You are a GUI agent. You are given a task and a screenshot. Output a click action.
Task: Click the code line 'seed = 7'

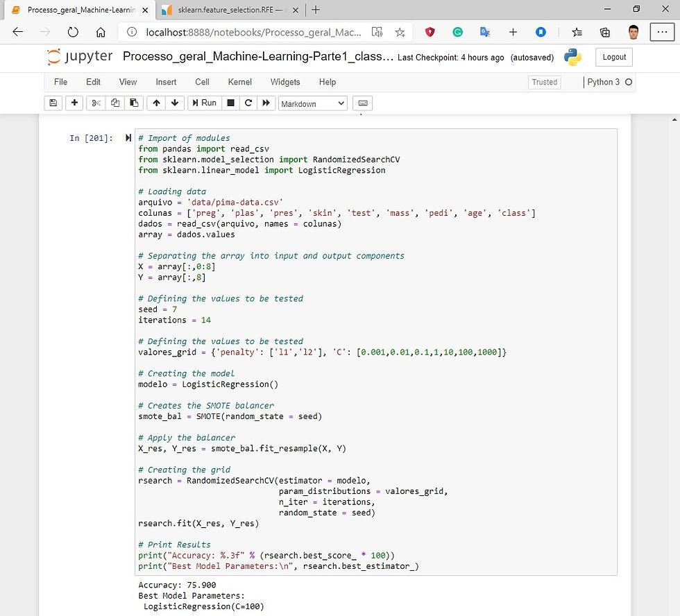pyautogui.click(x=158, y=309)
